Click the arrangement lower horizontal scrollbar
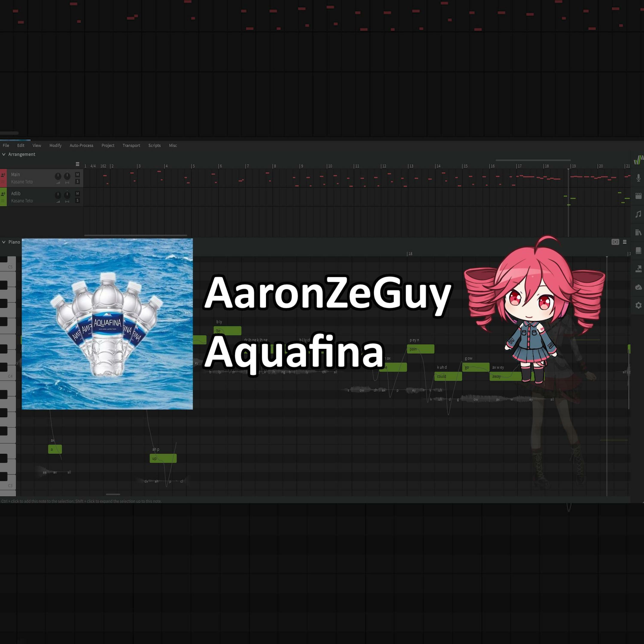This screenshot has height=644, width=644. pos(136,235)
